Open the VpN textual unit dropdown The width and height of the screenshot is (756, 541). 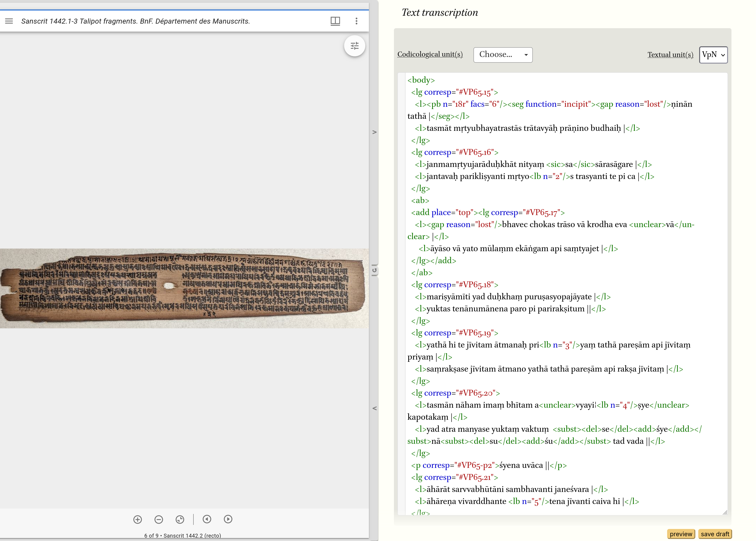(x=713, y=55)
